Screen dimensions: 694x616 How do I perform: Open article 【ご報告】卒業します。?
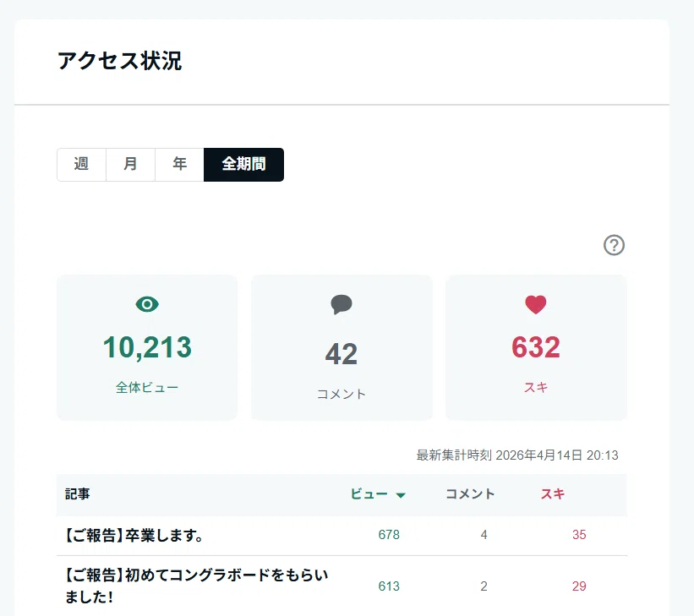pos(134,536)
